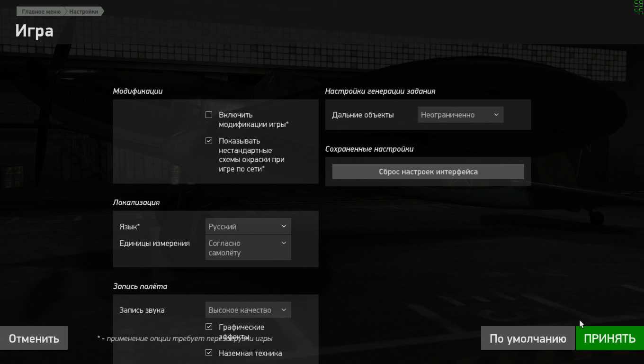Open Дальние объекты dropdown showing Неограниченно
This screenshot has width=644, height=364.
tap(460, 115)
